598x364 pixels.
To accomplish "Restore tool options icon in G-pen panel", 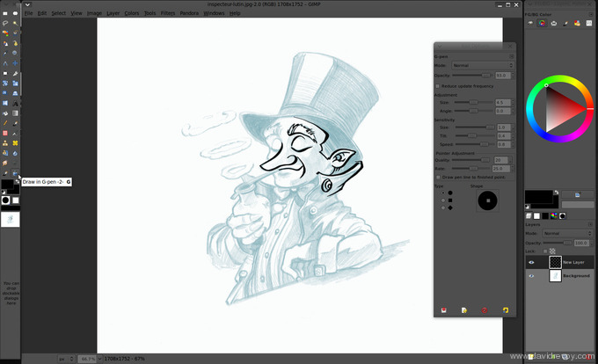I will pyautogui.click(x=464, y=310).
